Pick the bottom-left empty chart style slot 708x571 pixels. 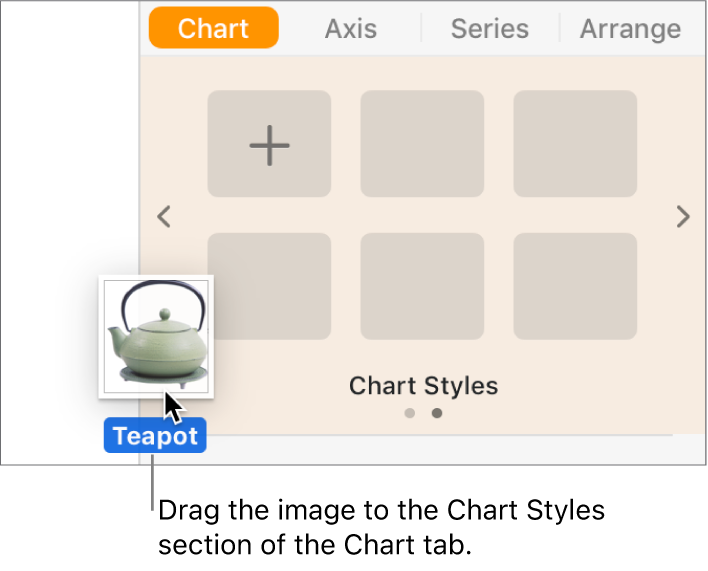[x=269, y=286]
